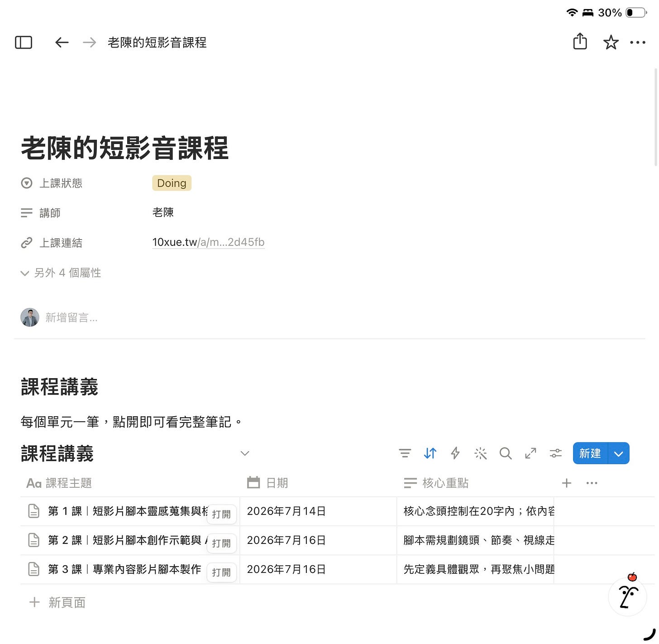
Task: Open 第 1 課 短影片腳本靈感蒐集 page
Action: tap(128, 511)
